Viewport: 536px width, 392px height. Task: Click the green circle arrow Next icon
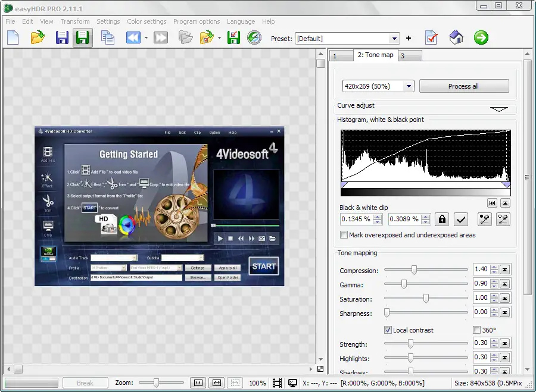pos(481,37)
